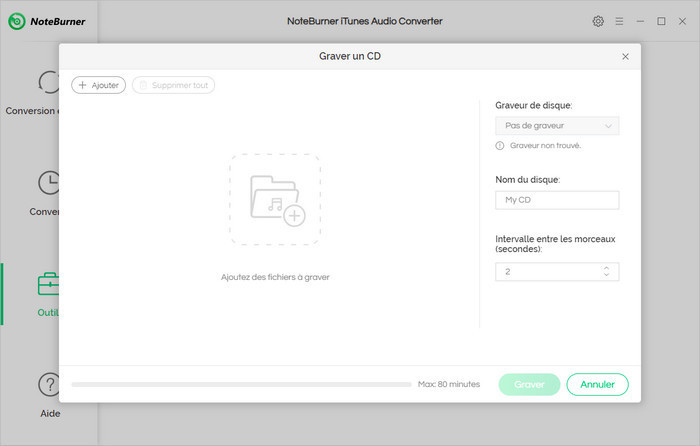Click the info icon beside Graveur non trouvé
The width and height of the screenshot is (700, 446).
[500, 146]
